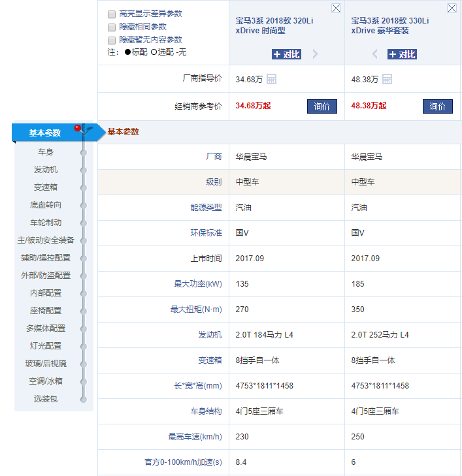This screenshot has width=462, height=476.
Task: Click red 基本参数 section heading
Action: (123, 132)
